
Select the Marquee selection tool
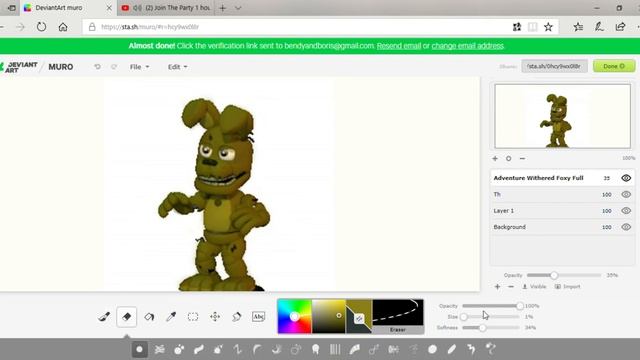(x=193, y=317)
